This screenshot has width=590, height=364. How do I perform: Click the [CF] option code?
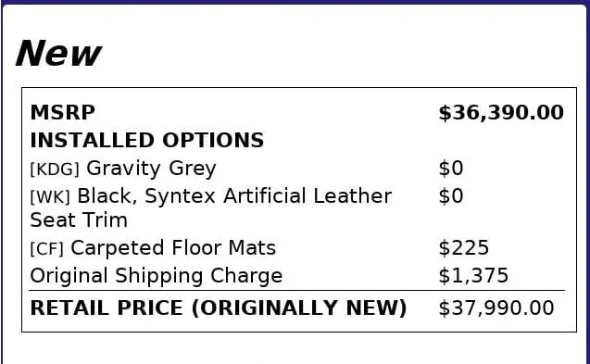point(46,249)
